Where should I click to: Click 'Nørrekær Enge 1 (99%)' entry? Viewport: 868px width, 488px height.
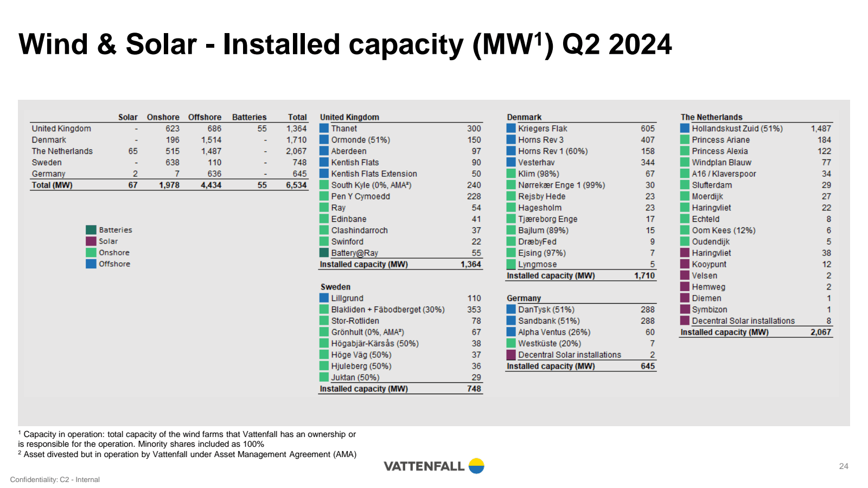pos(561,185)
